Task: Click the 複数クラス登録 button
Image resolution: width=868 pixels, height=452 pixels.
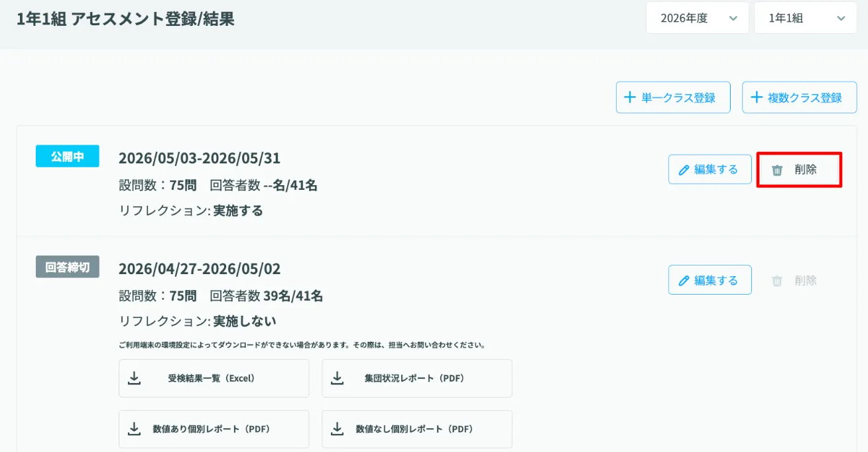Action: click(x=799, y=98)
